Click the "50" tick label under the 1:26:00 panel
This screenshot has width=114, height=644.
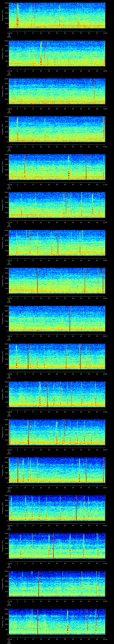pyautogui.click(x=89, y=412)
